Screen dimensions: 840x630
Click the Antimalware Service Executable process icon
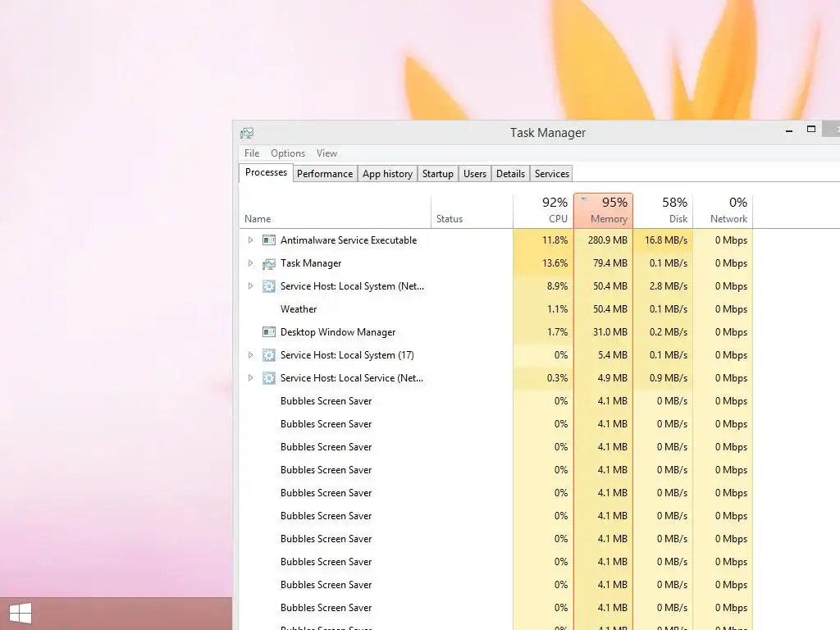[269, 240]
